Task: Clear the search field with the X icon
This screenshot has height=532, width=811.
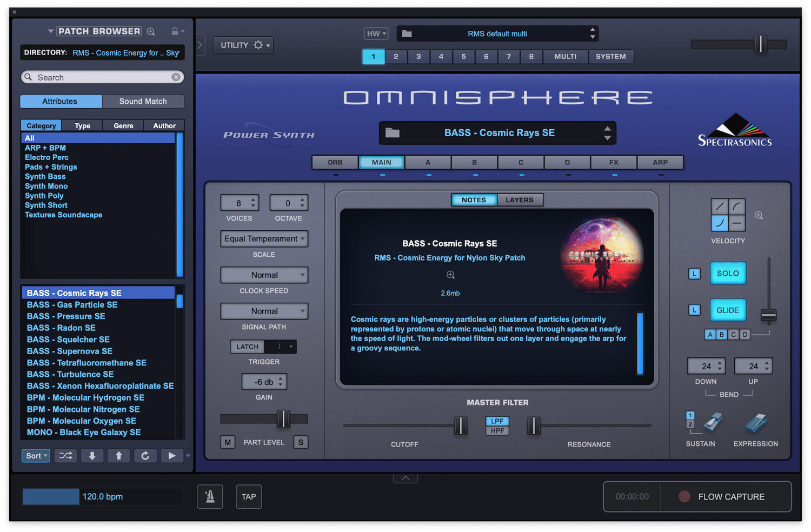Action: tap(176, 77)
